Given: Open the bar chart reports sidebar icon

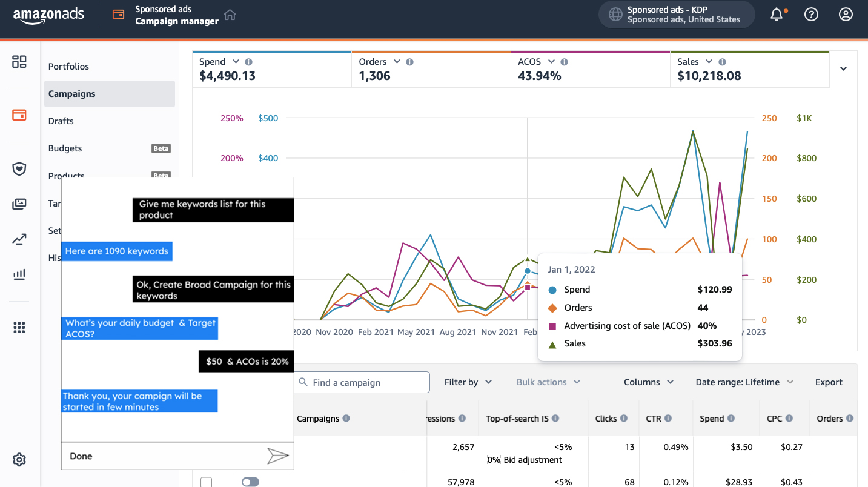Looking at the screenshot, I should [19, 274].
